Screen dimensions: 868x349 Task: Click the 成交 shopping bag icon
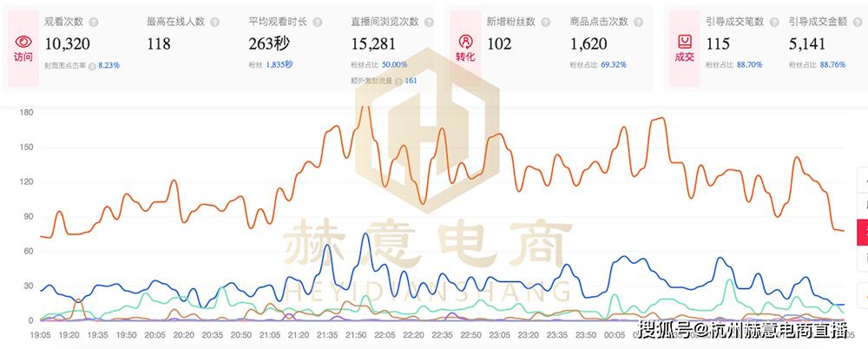point(685,41)
